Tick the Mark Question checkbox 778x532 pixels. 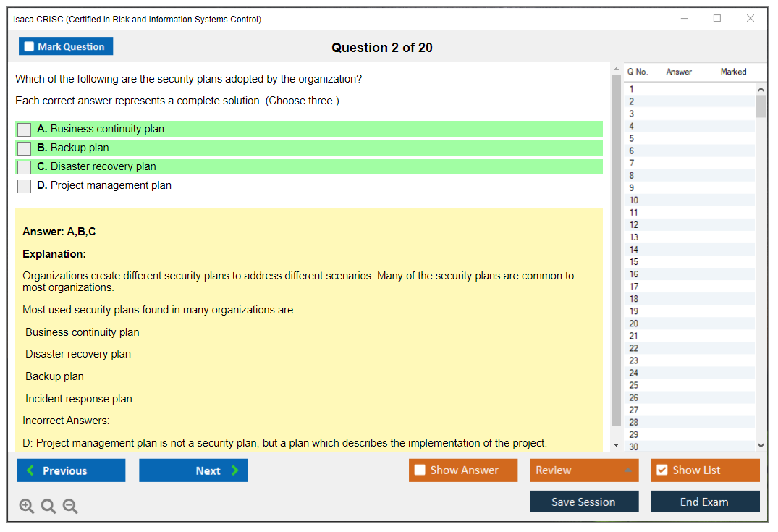coord(30,46)
